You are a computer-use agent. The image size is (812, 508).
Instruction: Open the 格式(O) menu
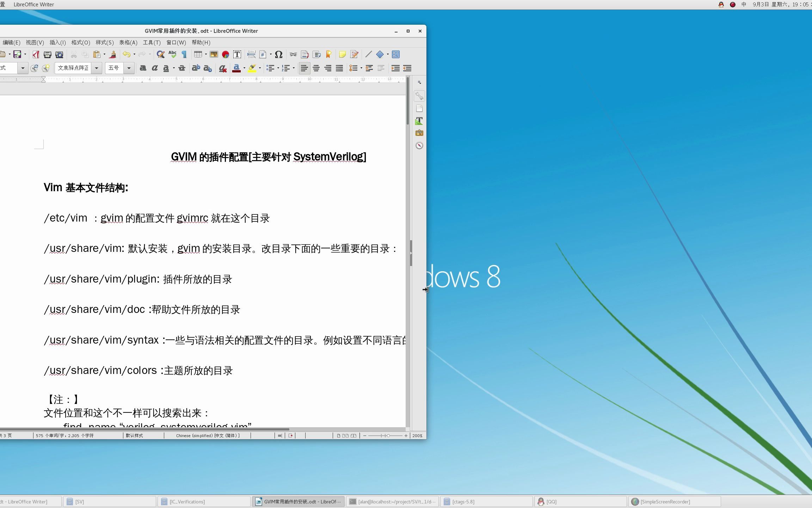click(81, 42)
